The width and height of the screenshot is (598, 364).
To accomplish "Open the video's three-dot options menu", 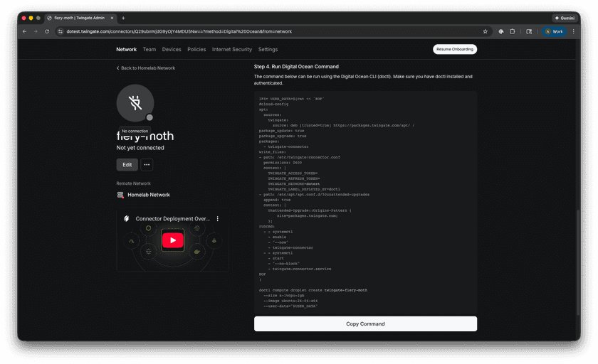I will (217, 219).
